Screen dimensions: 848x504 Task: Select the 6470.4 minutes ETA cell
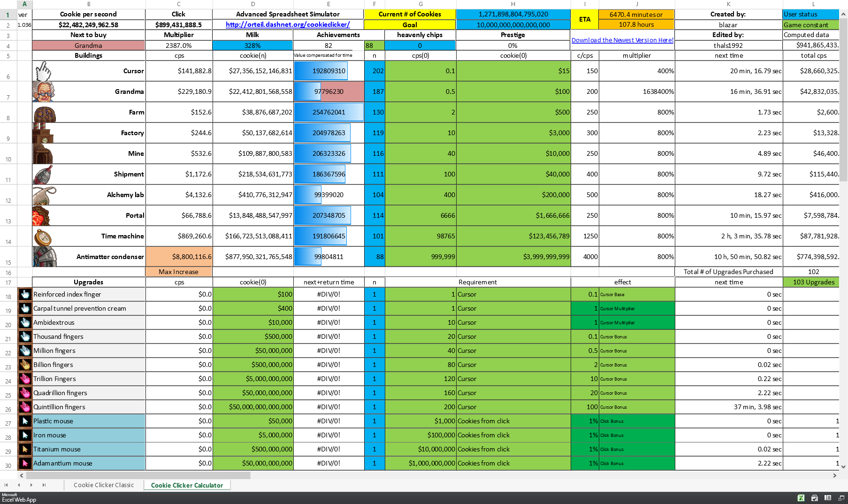636,14
